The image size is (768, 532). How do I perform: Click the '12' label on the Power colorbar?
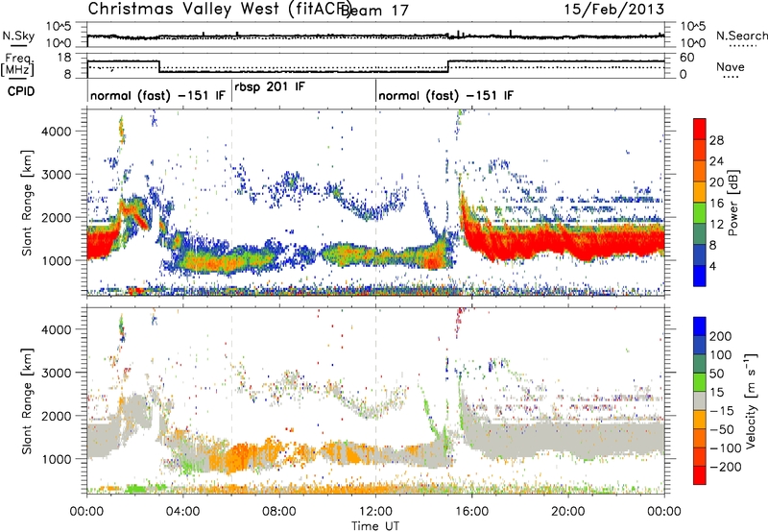(x=716, y=225)
